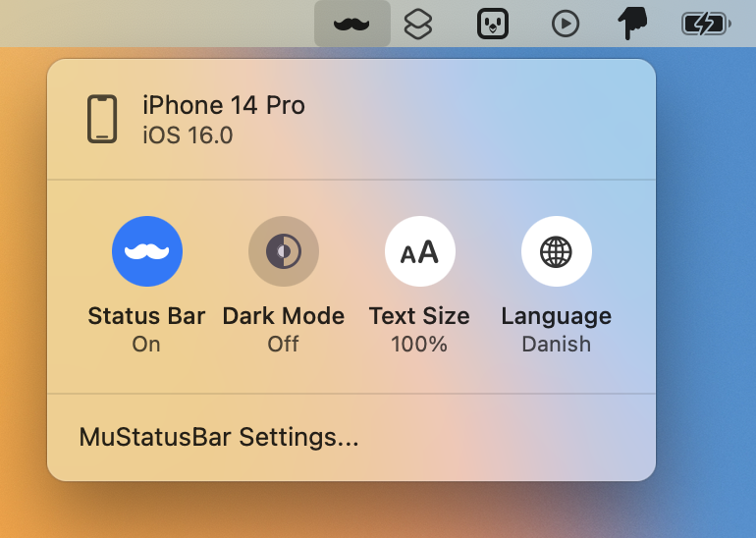Click the Status Bar "On" label

coord(146,345)
